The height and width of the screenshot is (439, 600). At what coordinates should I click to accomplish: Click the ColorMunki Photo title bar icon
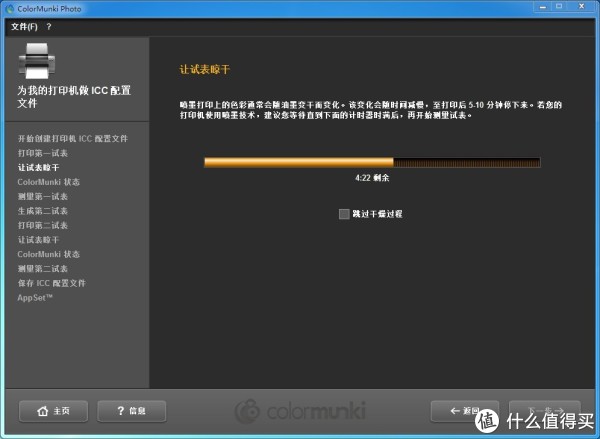tap(10, 8)
